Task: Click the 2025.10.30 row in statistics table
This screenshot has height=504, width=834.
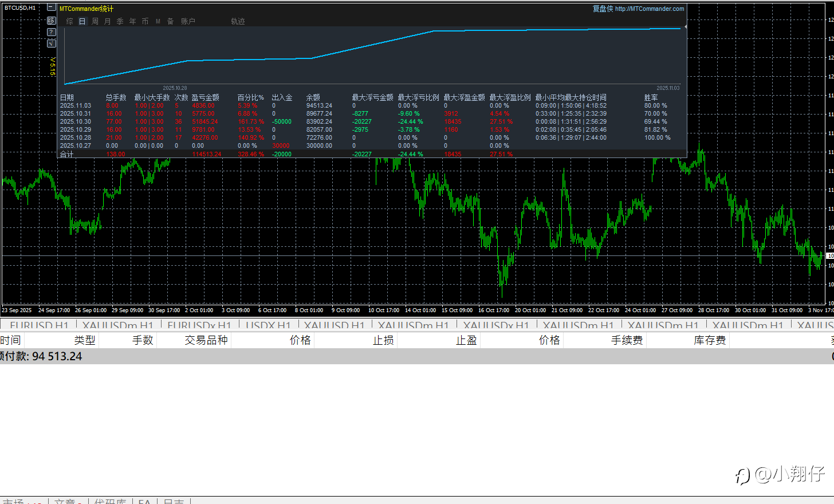Action: (76, 121)
